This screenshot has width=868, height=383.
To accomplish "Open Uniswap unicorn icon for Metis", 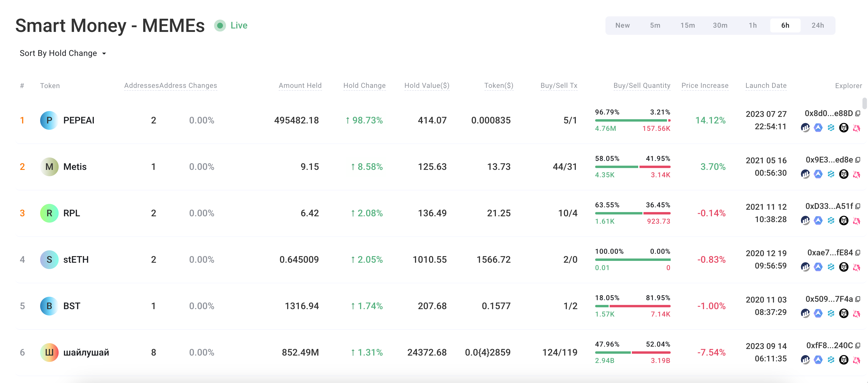I will click(856, 174).
